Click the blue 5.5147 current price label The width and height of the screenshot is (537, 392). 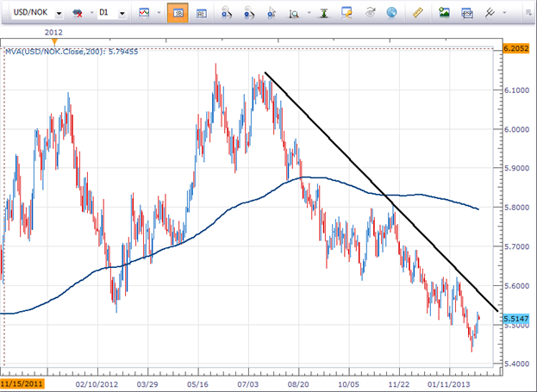pos(515,319)
